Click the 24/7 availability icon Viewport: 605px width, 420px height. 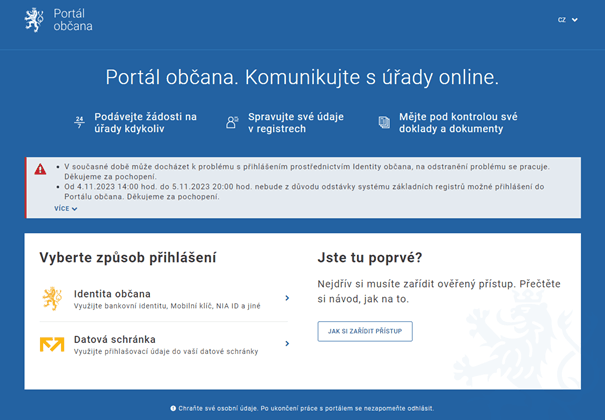click(x=79, y=122)
